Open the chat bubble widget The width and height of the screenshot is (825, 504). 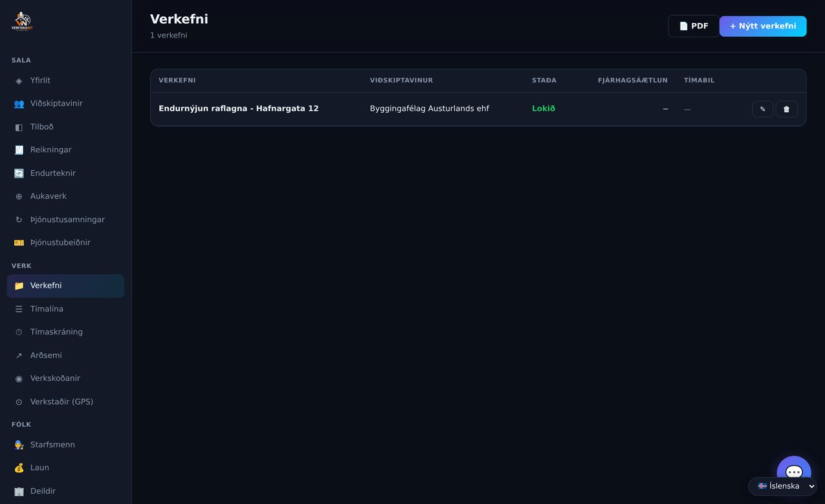coord(794,472)
